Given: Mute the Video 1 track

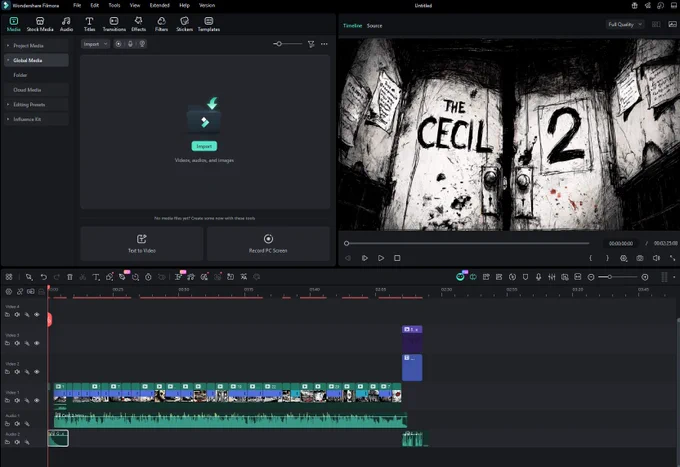Looking at the screenshot, I should (x=17, y=401).
